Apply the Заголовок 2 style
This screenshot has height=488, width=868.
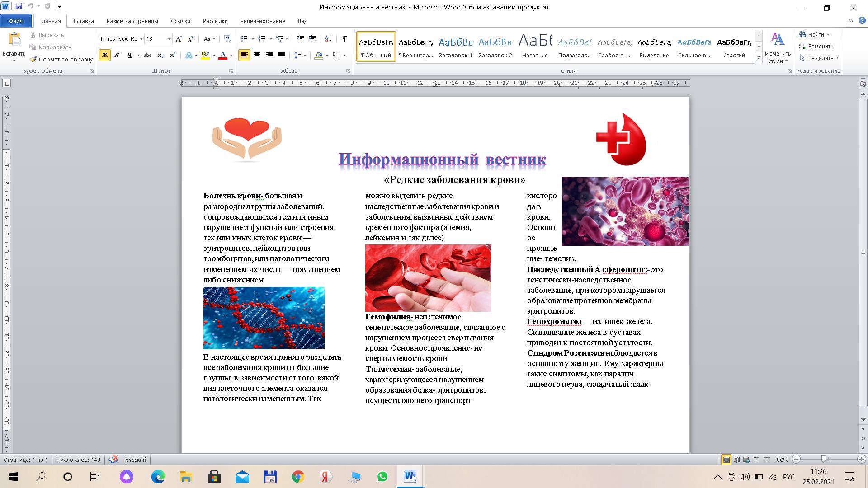coord(495,47)
